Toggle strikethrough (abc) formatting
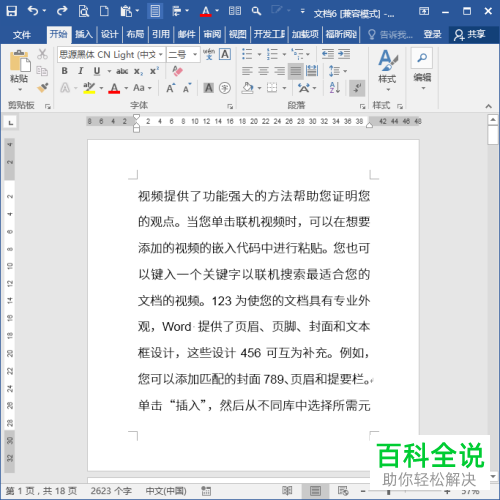The height and width of the screenshot is (500, 500). click(x=122, y=71)
